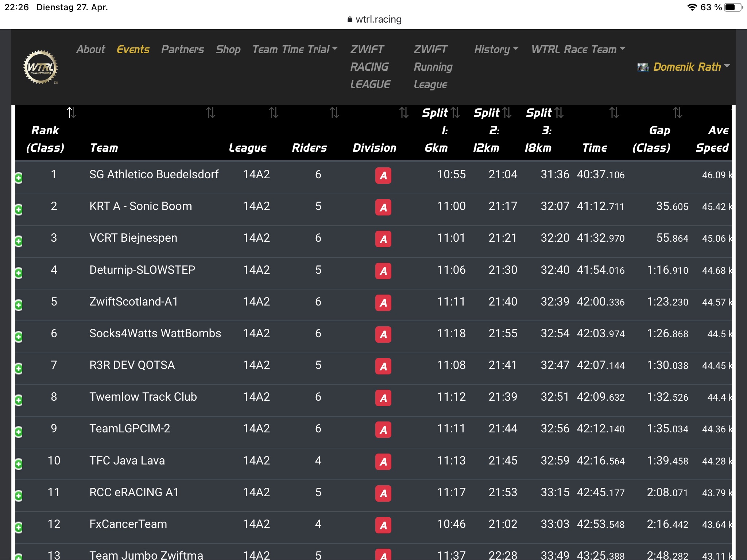Open ZWIFT Running League page
747x560 pixels.
[x=433, y=67]
